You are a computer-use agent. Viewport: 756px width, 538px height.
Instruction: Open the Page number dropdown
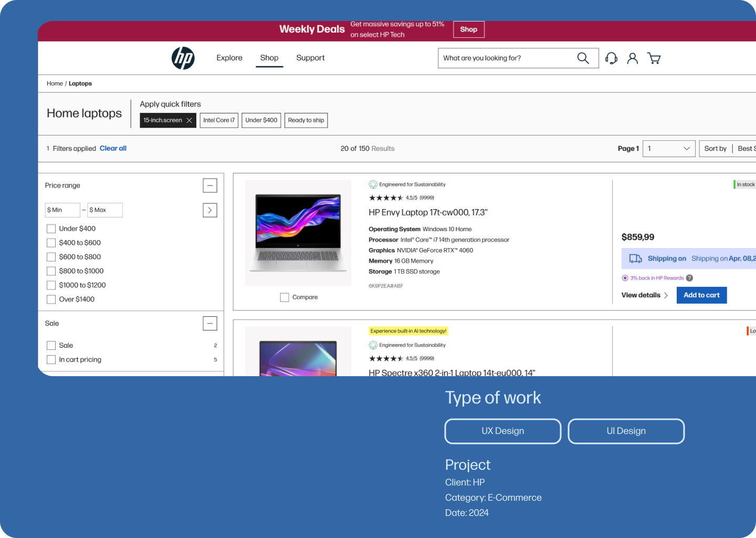click(669, 149)
